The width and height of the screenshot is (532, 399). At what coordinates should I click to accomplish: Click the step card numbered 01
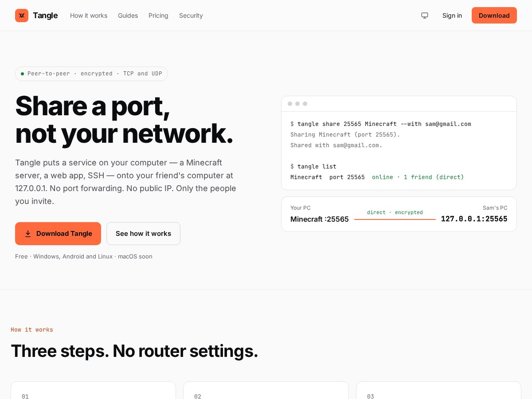93,390
